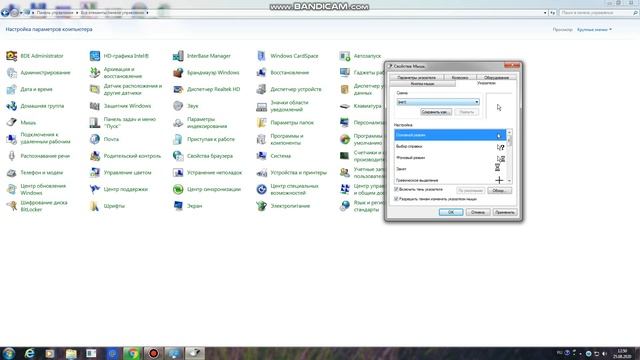This screenshot has width=640, height=360.
Task: Open Центр обновления Windows
Action: [37, 189]
